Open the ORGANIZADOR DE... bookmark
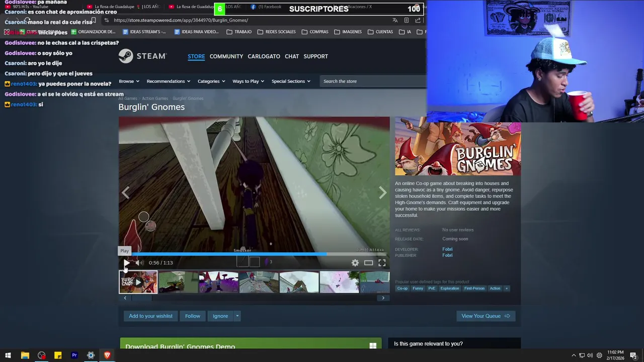The image size is (644, 362). [93, 32]
